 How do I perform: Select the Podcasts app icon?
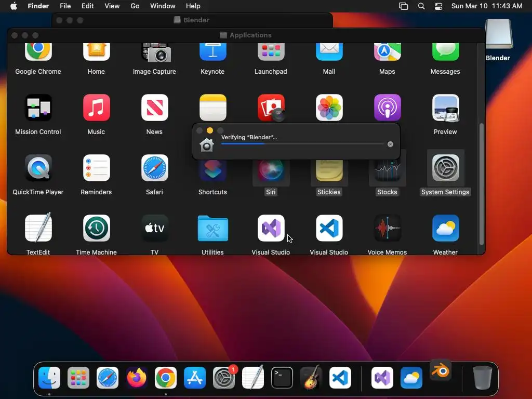tap(387, 108)
